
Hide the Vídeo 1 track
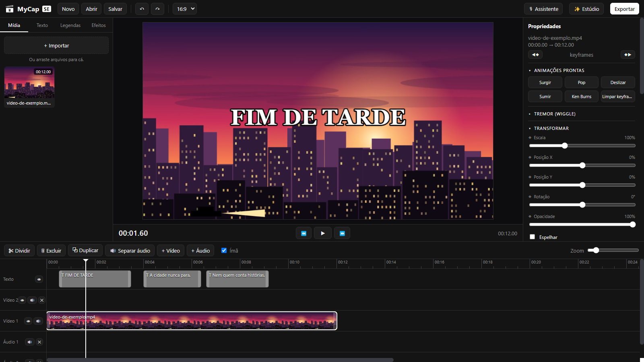pos(28,321)
